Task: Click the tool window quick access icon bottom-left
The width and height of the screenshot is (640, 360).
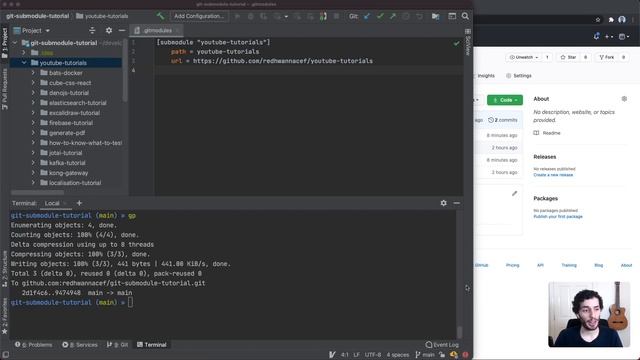Action: 5,355
